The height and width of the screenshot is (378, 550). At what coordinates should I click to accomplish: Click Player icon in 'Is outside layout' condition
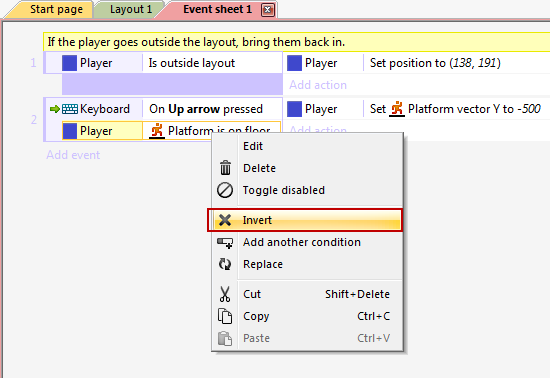69,63
